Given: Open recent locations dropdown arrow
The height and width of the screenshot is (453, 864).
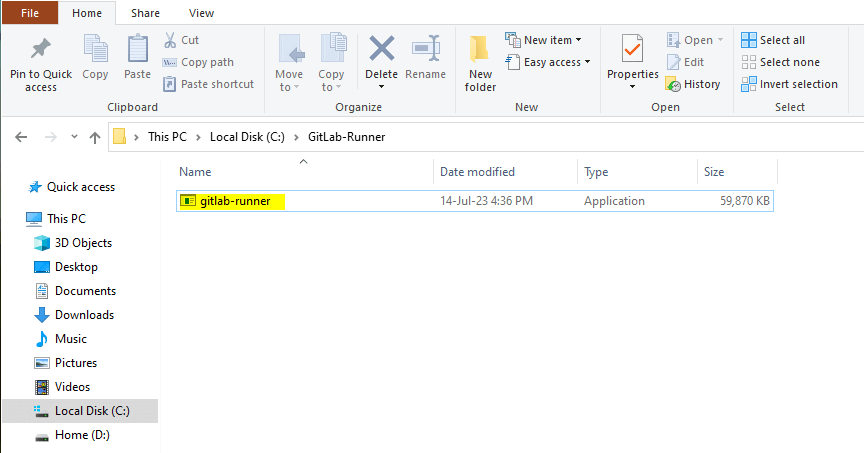Looking at the screenshot, I should (74, 137).
